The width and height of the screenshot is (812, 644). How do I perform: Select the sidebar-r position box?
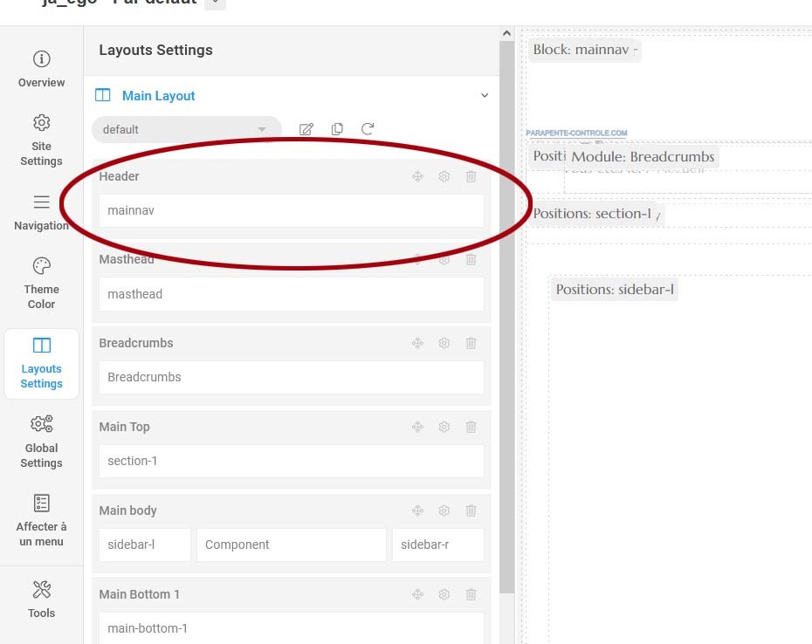click(x=438, y=545)
